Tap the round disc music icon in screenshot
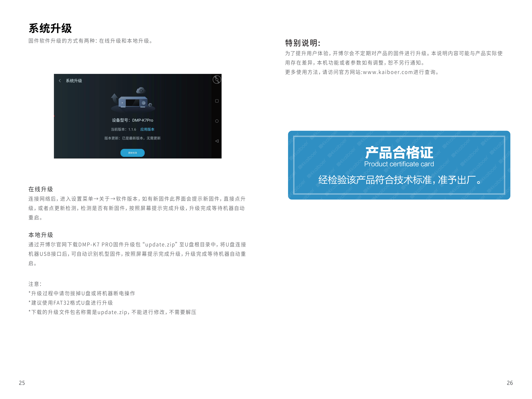The width and height of the screenshot is (532, 399). coord(217,79)
